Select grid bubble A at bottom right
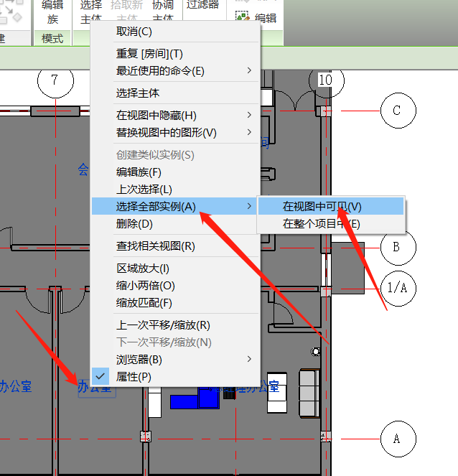 click(396, 438)
